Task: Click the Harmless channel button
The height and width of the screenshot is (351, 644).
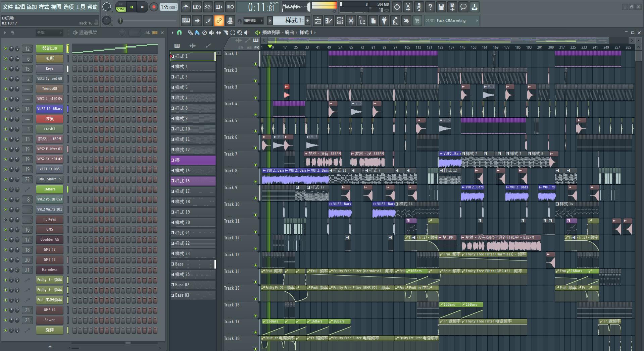Action: [50, 270]
